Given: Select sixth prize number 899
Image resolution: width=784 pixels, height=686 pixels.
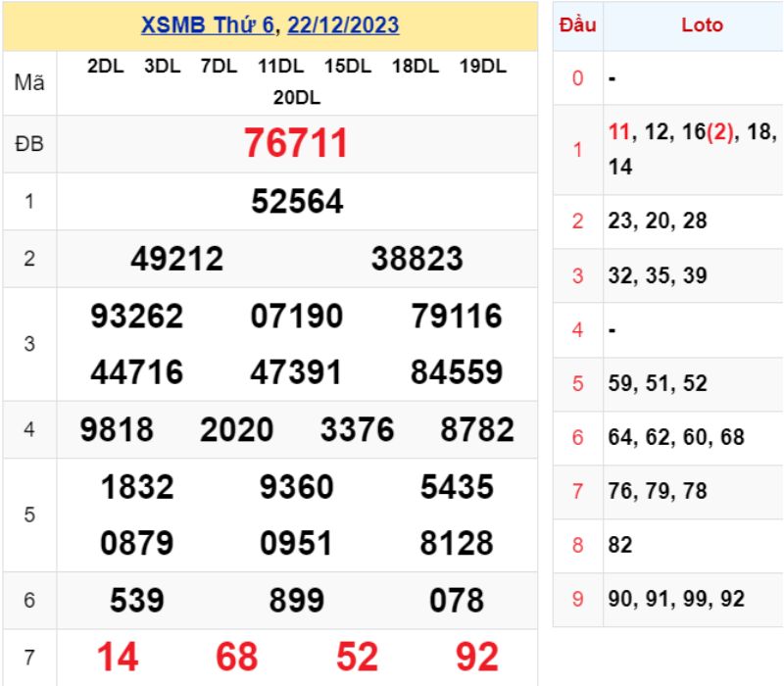Looking at the screenshot, I should click(x=296, y=600).
